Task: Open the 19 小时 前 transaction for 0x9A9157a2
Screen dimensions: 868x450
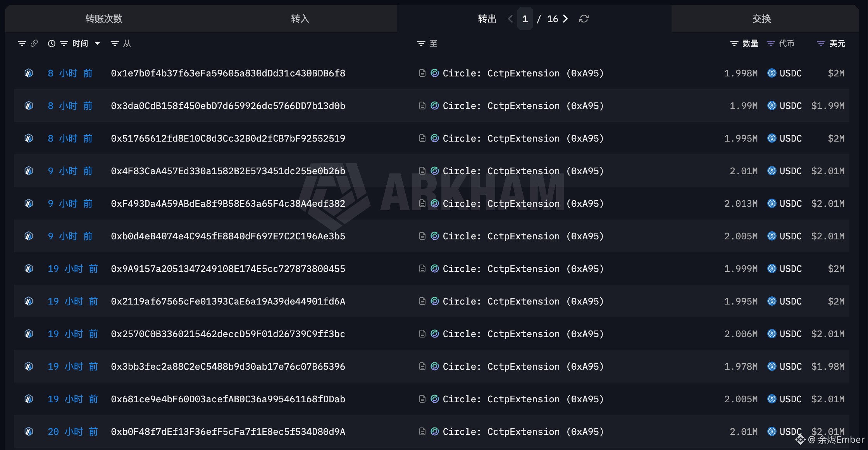Action: (x=73, y=269)
